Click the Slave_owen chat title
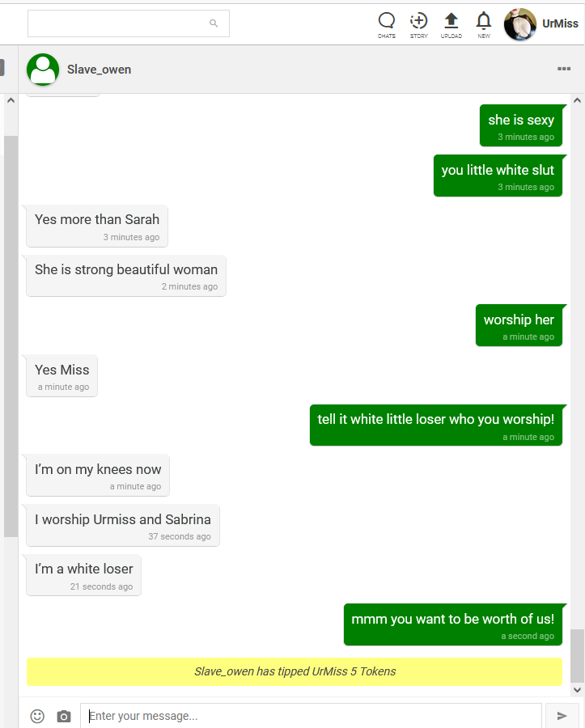This screenshot has width=585, height=728. pyautogui.click(x=99, y=70)
